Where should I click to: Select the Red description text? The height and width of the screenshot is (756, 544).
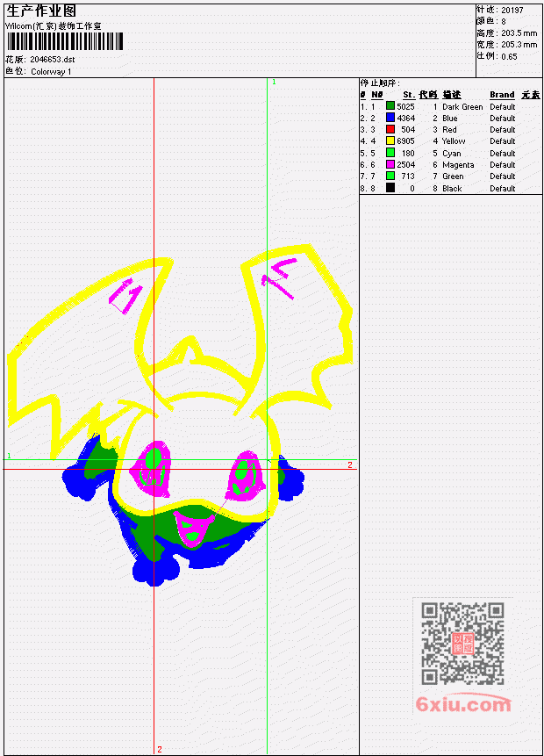point(449,130)
